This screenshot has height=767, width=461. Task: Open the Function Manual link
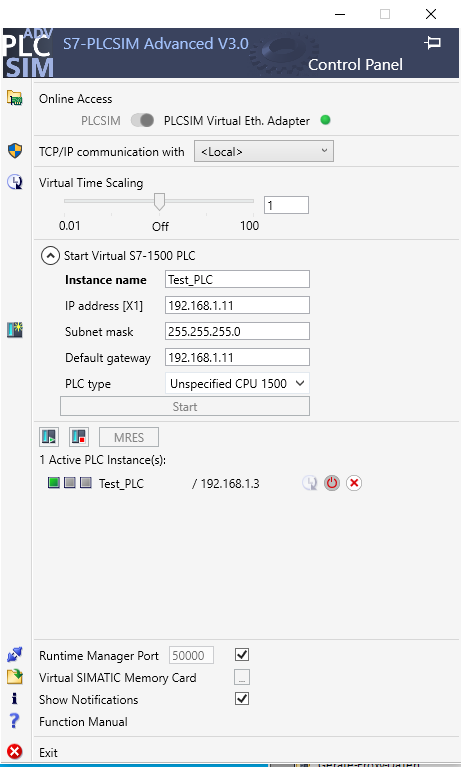83,722
